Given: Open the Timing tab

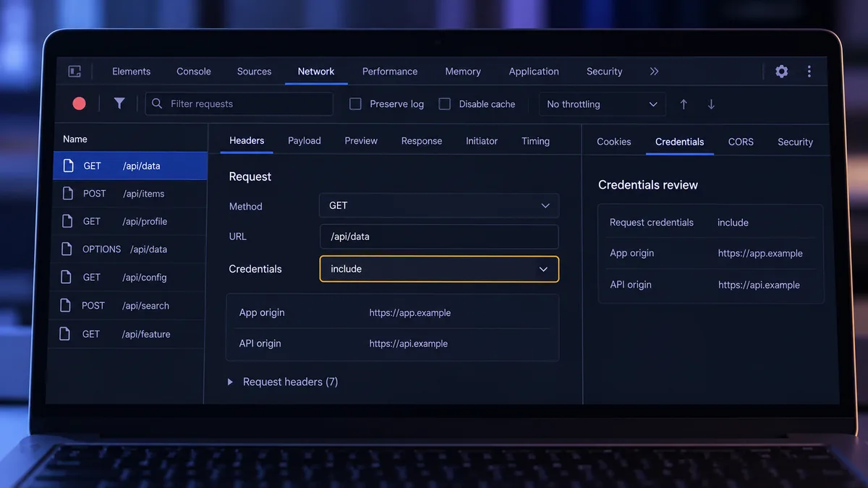Looking at the screenshot, I should (536, 141).
